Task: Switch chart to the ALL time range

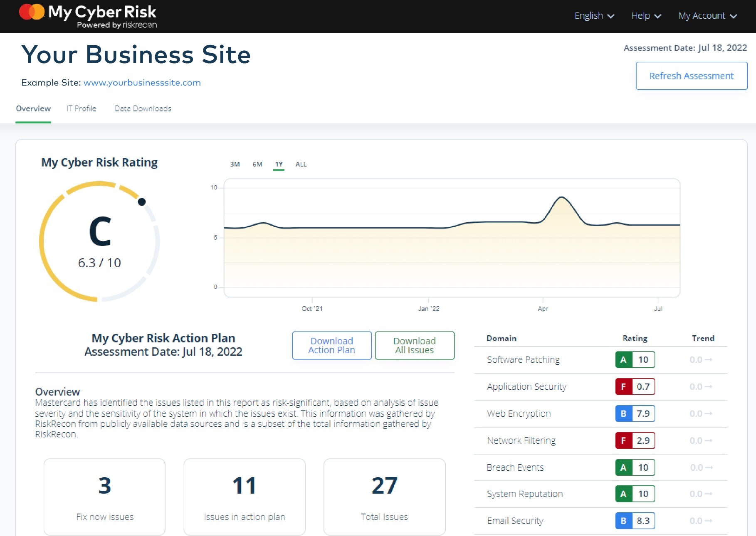Action: [x=301, y=164]
